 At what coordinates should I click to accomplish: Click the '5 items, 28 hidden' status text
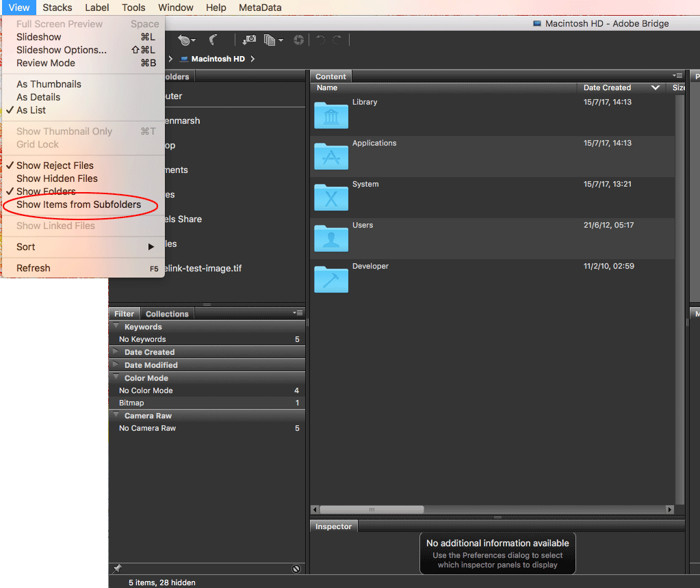(x=162, y=583)
